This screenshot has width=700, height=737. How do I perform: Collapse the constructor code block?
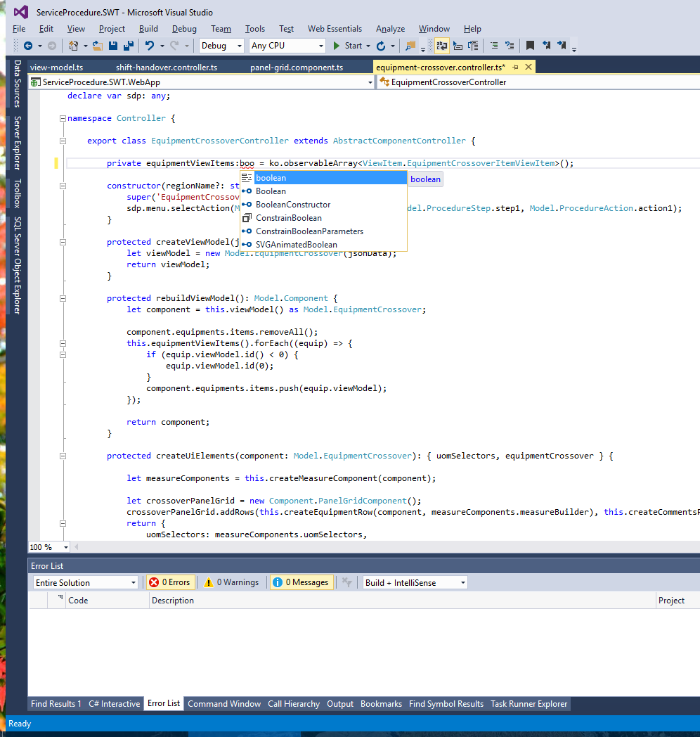tap(63, 186)
